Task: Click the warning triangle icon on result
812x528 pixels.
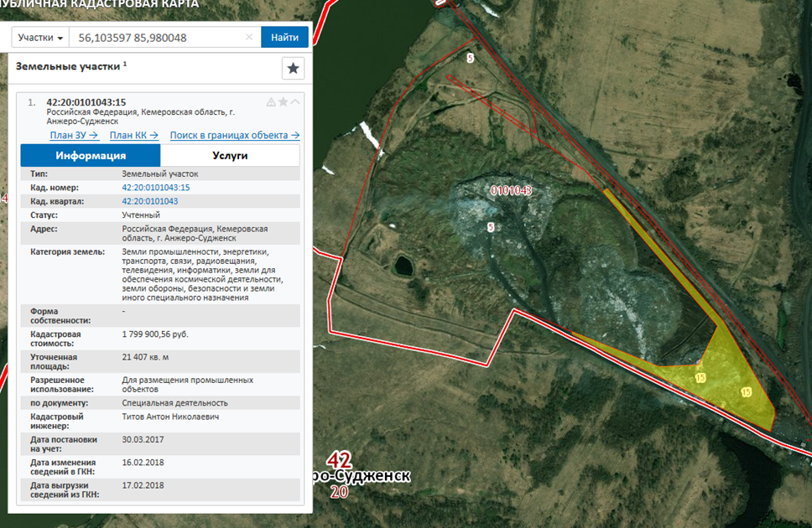Action: tap(271, 102)
